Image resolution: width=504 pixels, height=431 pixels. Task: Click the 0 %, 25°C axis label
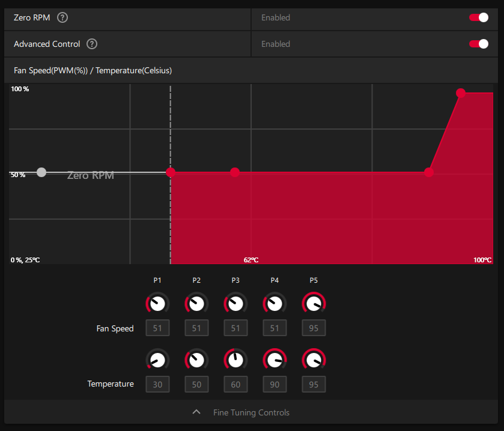[25, 260]
